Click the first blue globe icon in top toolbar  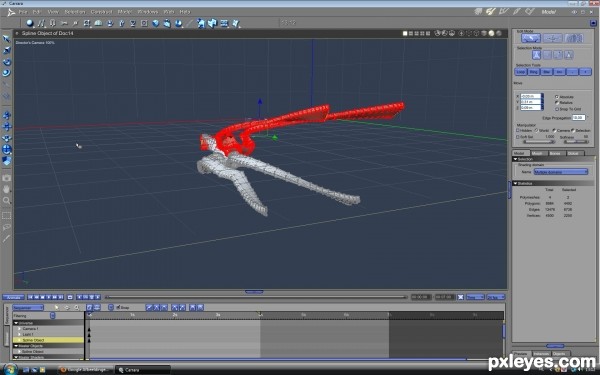tap(155, 23)
